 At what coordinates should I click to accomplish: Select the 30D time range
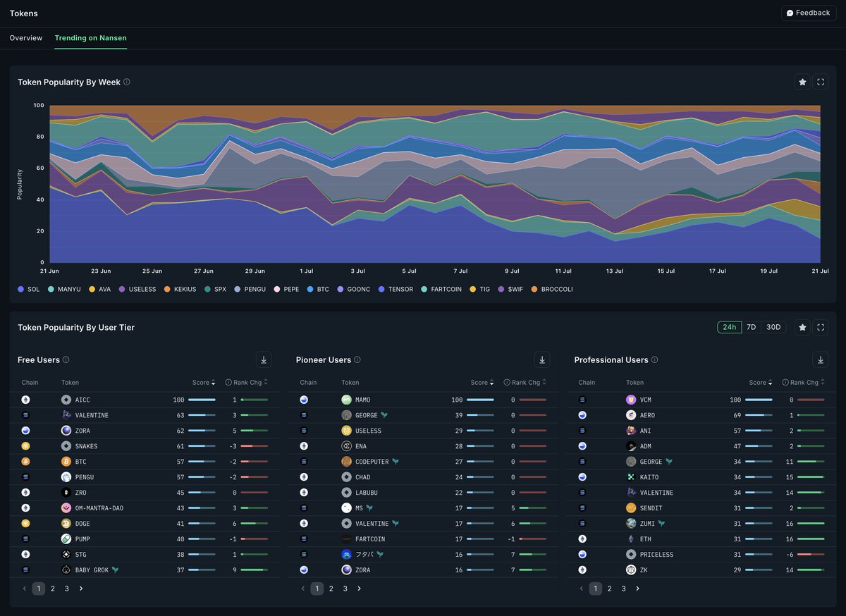(773, 327)
